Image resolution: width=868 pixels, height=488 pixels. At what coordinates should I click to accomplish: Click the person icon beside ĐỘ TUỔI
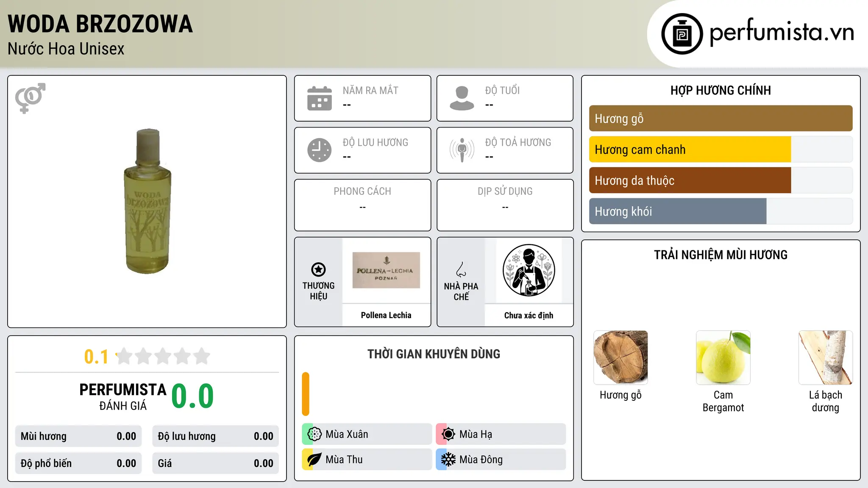462,98
